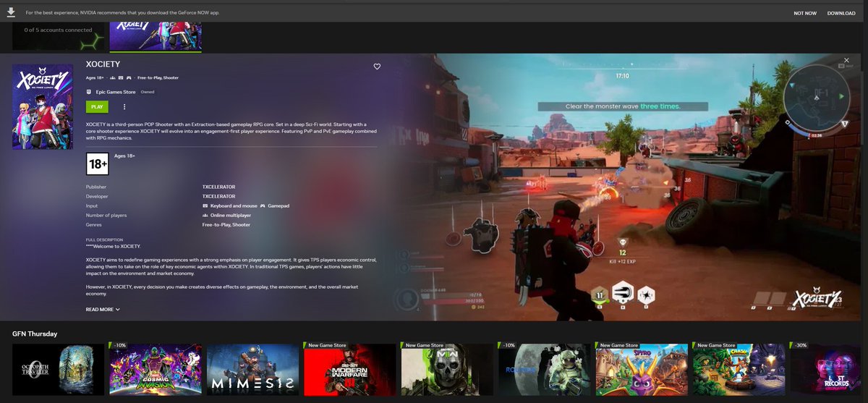Click the '0 of 5 accounts connected' tile

click(x=59, y=36)
